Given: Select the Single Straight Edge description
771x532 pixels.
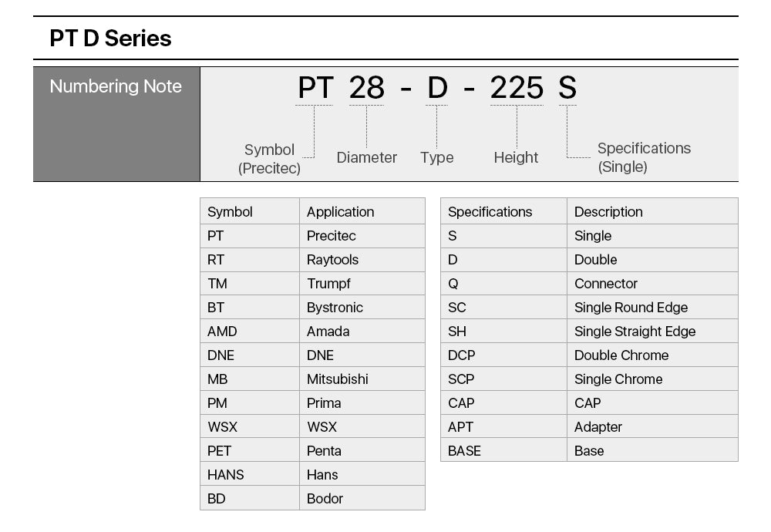Looking at the screenshot, I should click(x=635, y=332).
